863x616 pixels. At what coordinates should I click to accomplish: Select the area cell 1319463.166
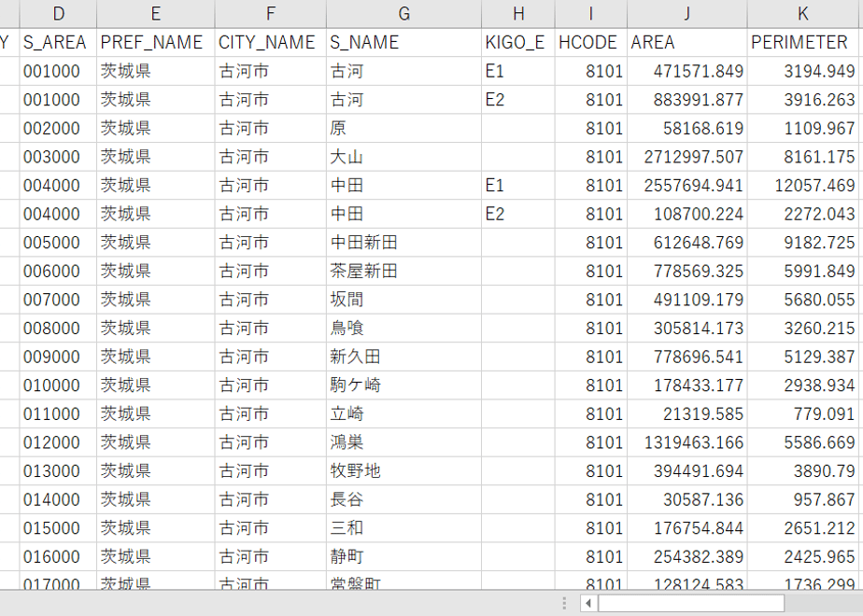pyautogui.click(x=686, y=442)
